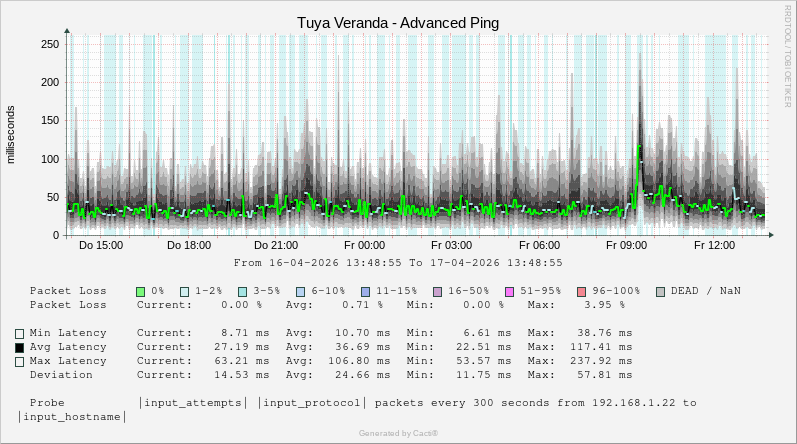This screenshot has width=797, height=444.
Task: Click the milliseconds y-axis label
Action: 12,134
